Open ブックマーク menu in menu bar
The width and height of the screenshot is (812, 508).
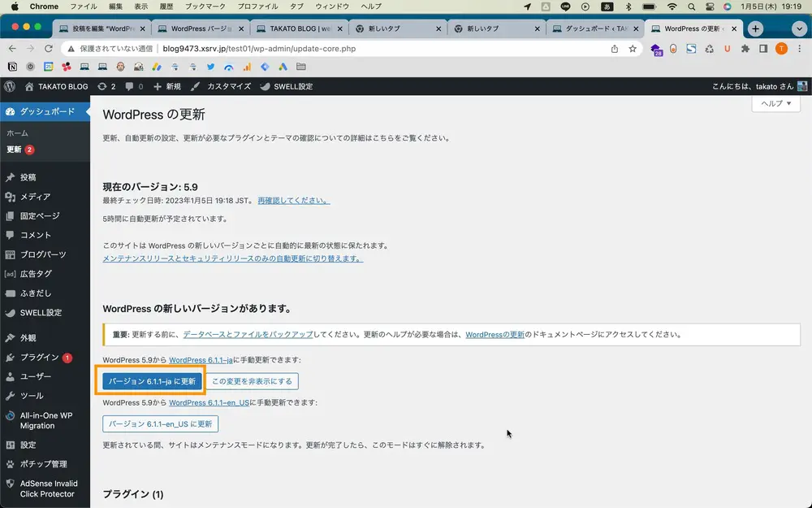click(x=205, y=7)
